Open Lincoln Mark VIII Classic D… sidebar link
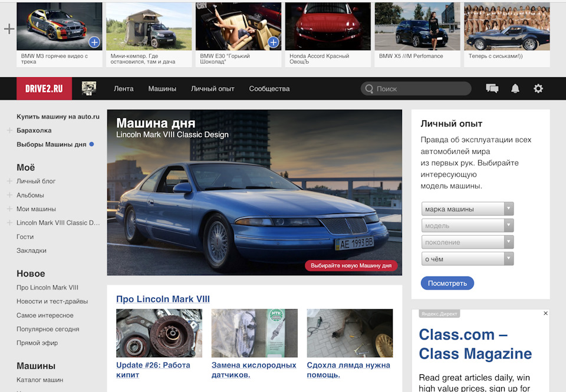This screenshot has width=566, height=392. pos(58,223)
